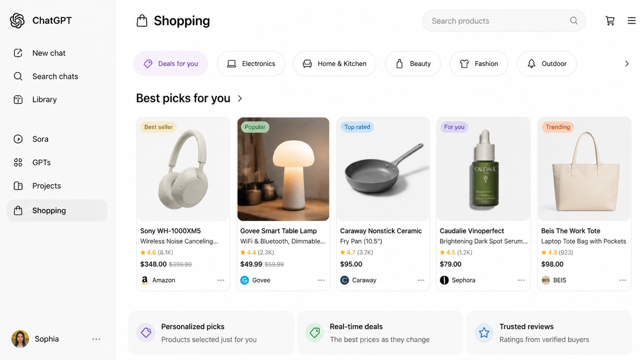Open the GPTs grid icon
This screenshot has height=360, width=644.
click(18, 163)
